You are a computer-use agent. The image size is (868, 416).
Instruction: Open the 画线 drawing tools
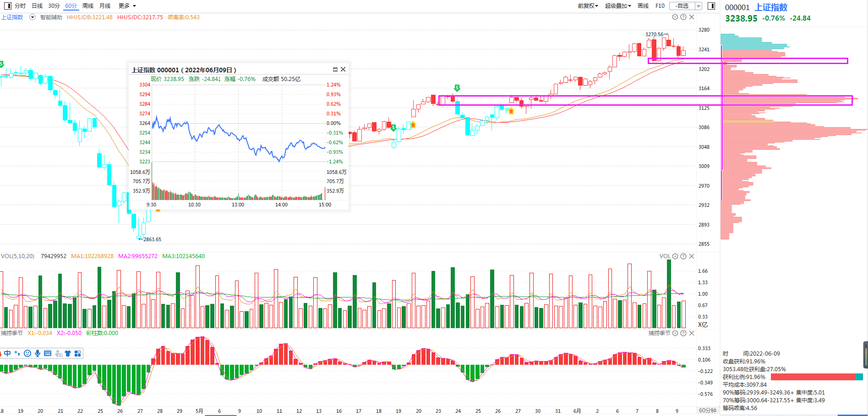[x=643, y=6]
